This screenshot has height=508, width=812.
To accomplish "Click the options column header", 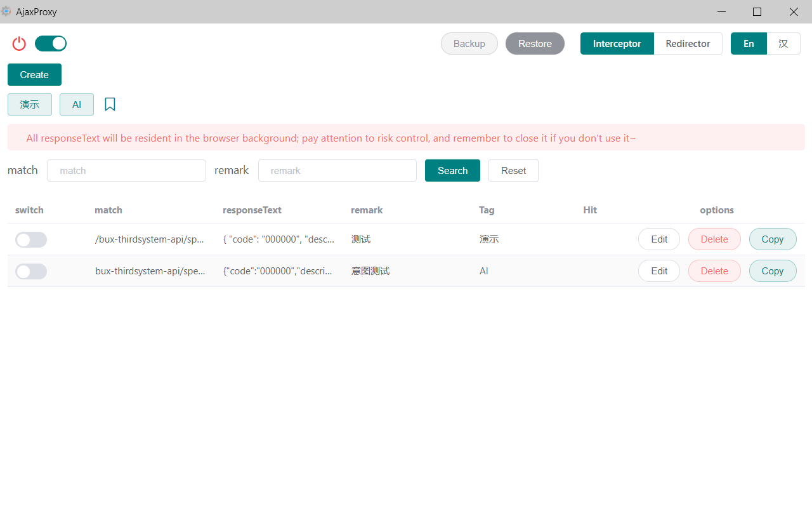I will pos(717,210).
